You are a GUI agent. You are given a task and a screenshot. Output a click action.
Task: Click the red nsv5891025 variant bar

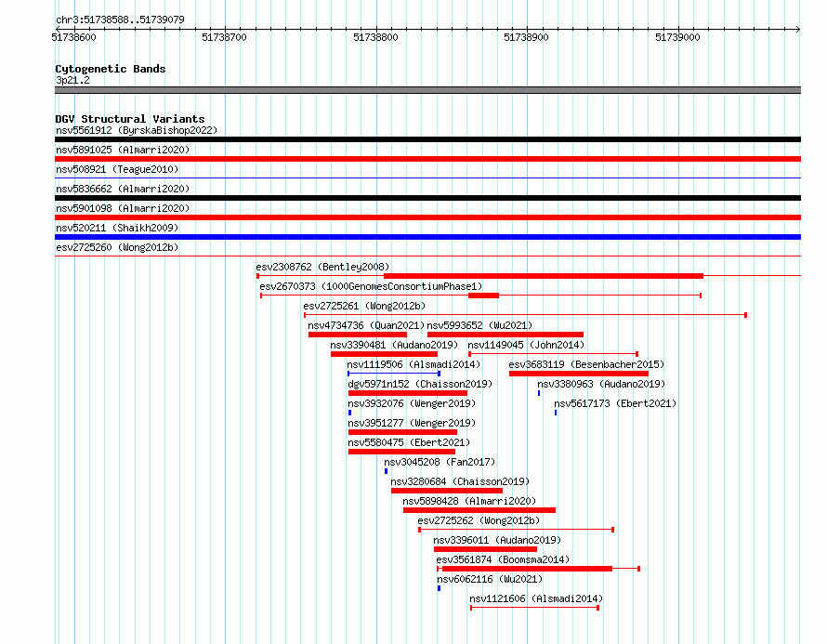[427, 159]
